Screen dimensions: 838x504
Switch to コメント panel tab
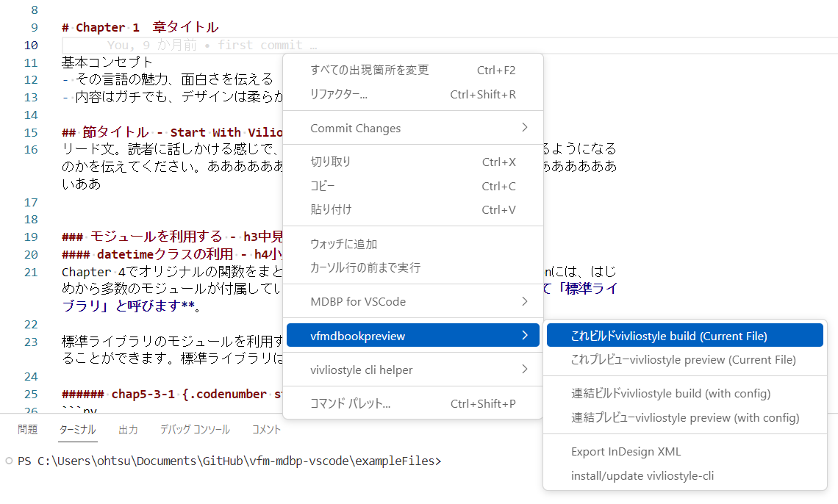point(266,429)
